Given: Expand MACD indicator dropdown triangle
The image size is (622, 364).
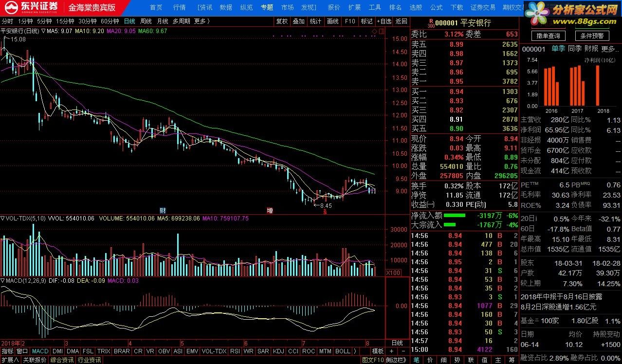Looking at the screenshot, I should [2, 281].
